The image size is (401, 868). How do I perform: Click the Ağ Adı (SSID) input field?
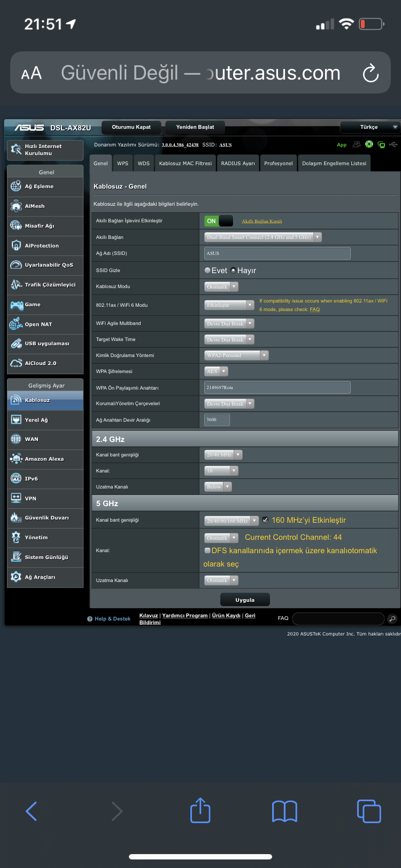[x=277, y=253]
